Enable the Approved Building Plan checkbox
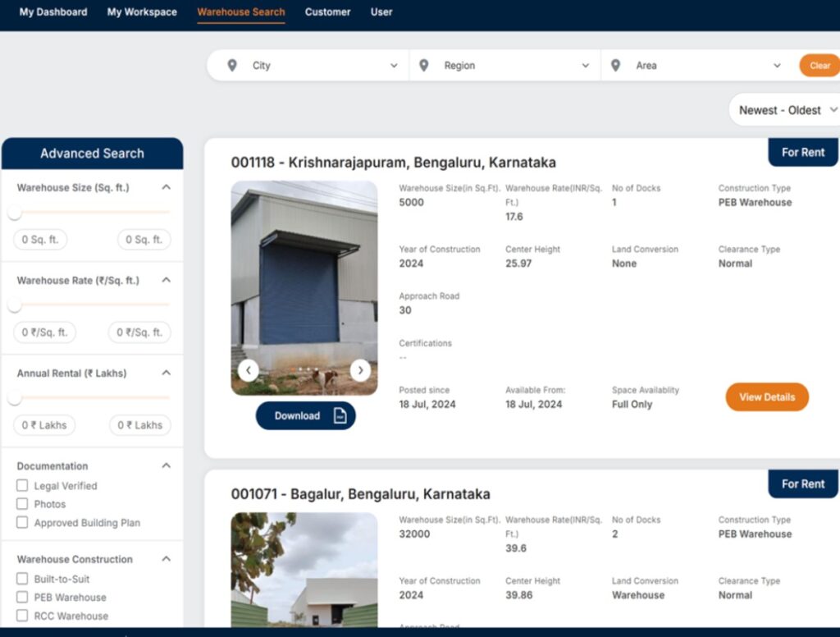Image resolution: width=840 pixels, height=637 pixels. (x=23, y=523)
